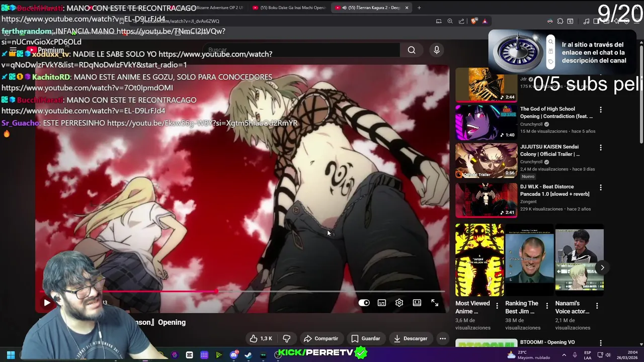
Task: Show next shorts with right arrow
Action: (x=602, y=267)
